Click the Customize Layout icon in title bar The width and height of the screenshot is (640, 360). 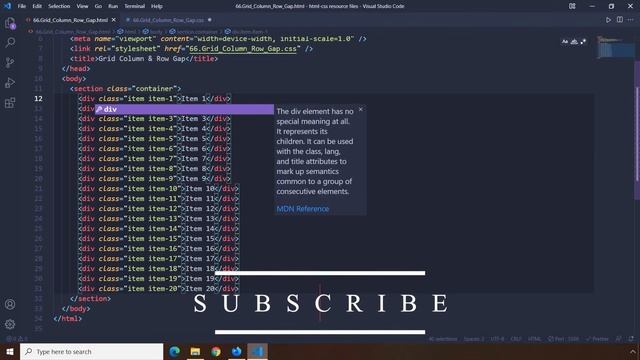(x=572, y=6)
